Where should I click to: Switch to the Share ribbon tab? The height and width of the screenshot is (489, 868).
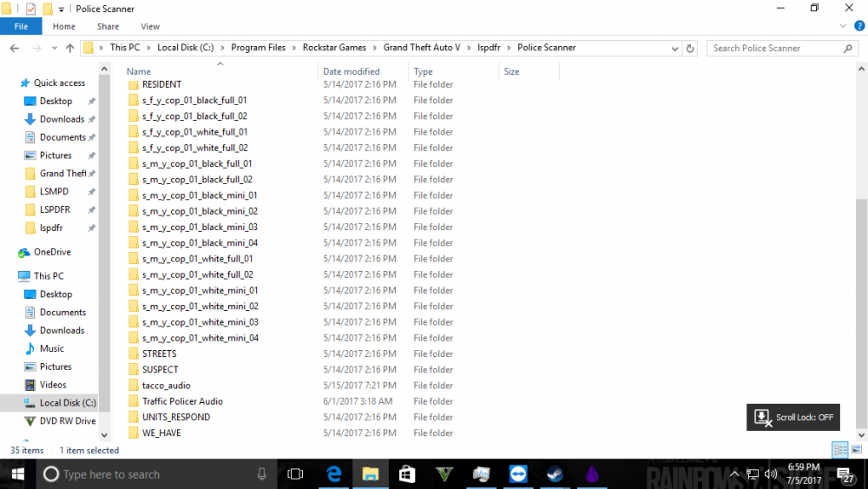108,27
